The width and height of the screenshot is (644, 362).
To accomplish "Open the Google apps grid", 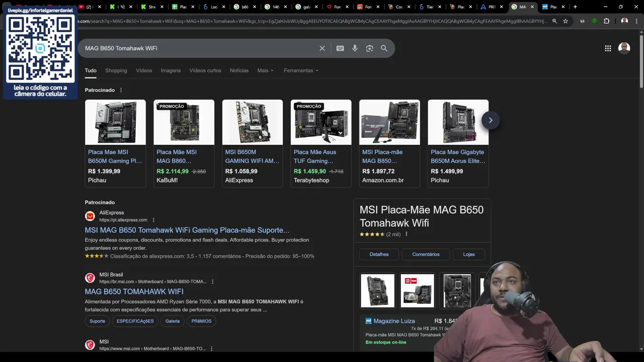I will tap(608, 48).
